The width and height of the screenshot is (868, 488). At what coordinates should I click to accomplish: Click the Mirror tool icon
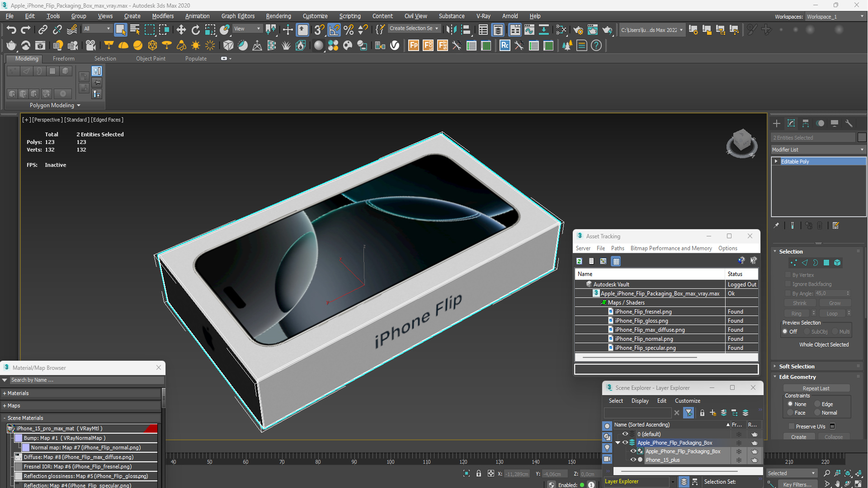tap(451, 30)
